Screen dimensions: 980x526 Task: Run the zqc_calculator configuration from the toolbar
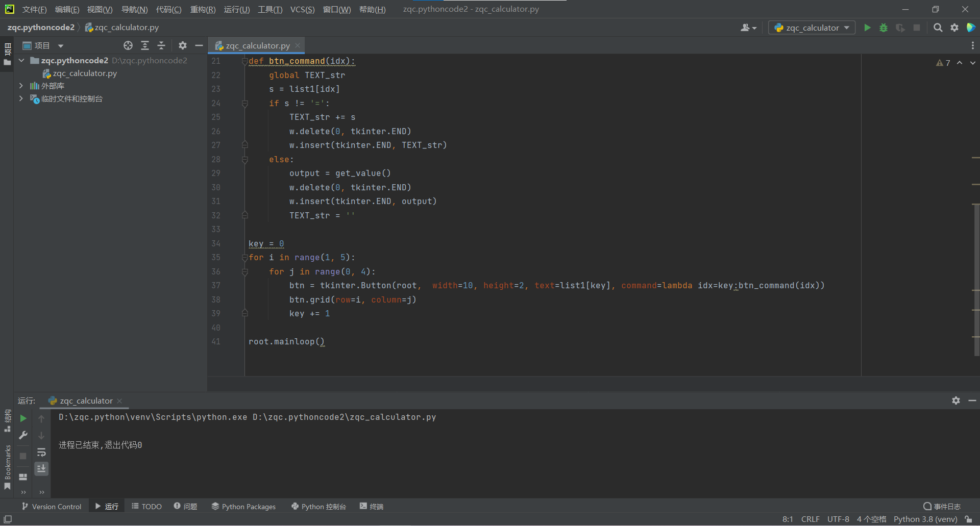pos(867,28)
